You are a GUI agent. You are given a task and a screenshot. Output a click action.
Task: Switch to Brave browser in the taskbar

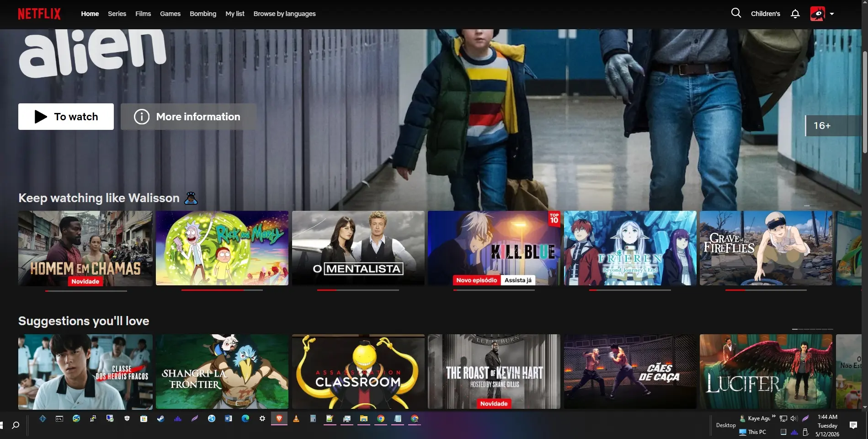279,418
